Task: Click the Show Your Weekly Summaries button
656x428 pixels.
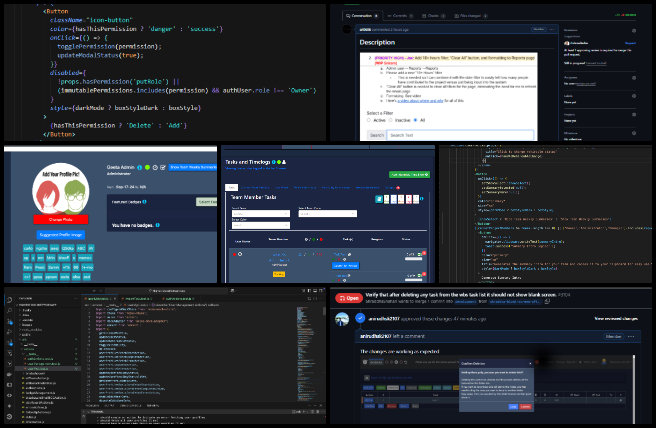Action: [x=193, y=167]
